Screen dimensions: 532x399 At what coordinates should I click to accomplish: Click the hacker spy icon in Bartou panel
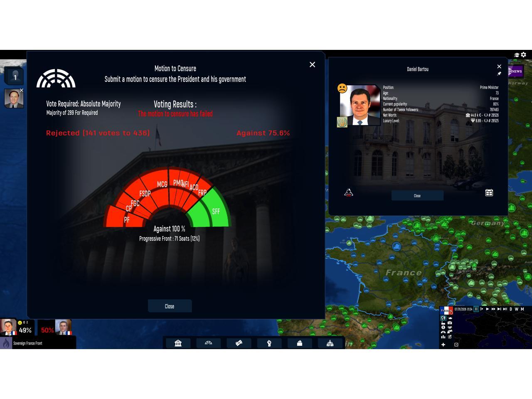click(x=349, y=192)
